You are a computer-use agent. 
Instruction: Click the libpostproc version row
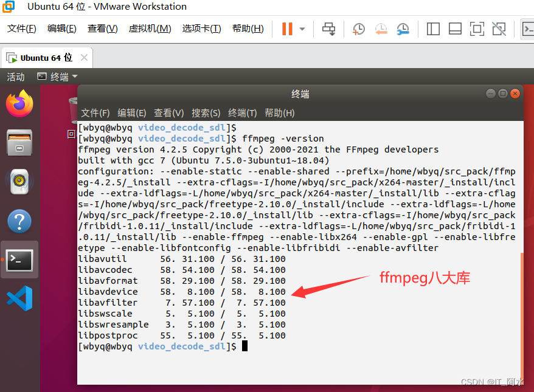pyautogui.click(x=182, y=335)
